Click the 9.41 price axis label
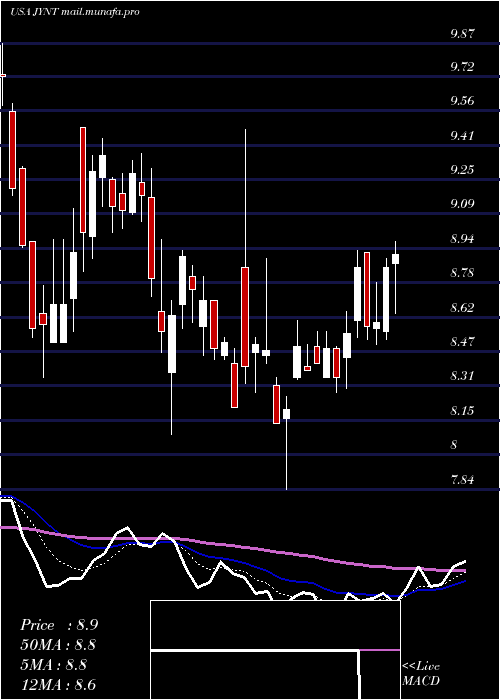500x700 pixels. (462, 136)
